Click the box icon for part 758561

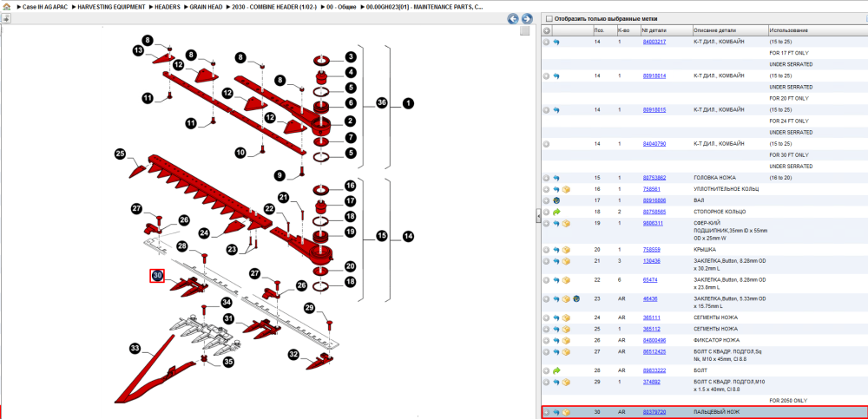point(566,189)
